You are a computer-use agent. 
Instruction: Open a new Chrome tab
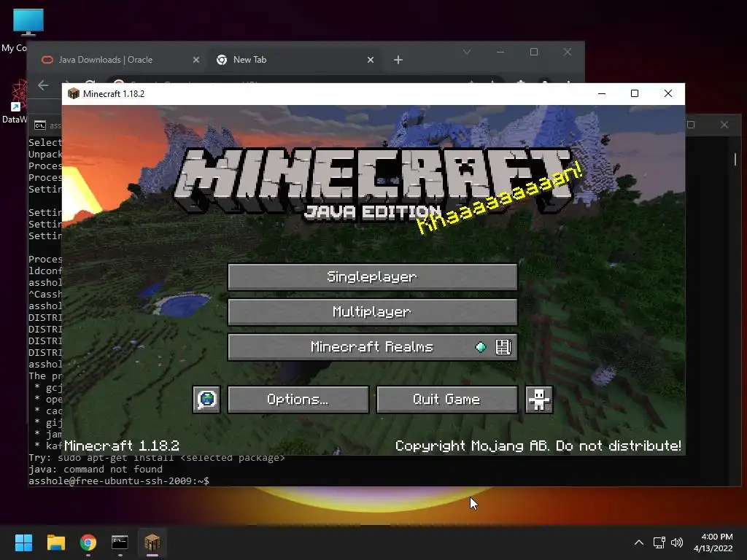398,60
